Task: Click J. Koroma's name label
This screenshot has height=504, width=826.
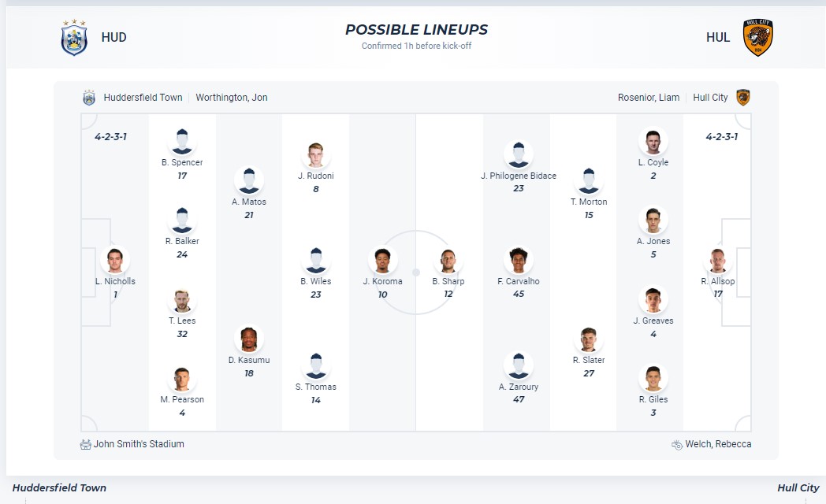Action: [x=382, y=281]
